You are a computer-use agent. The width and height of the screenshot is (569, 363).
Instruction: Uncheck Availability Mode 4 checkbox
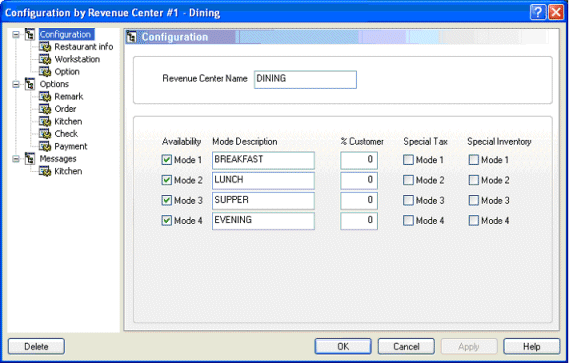pyautogui.click(x=167, y=220)
